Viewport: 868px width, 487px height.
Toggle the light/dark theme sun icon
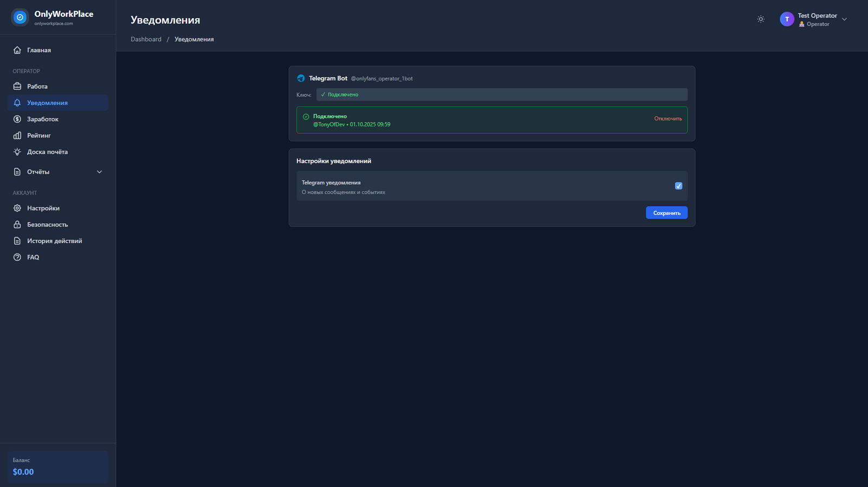(x=761, y=19)
